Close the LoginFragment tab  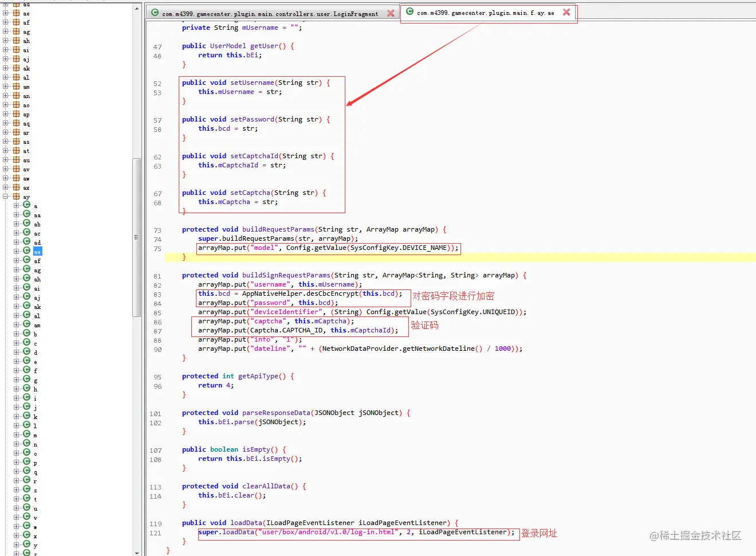click(391, 13)
